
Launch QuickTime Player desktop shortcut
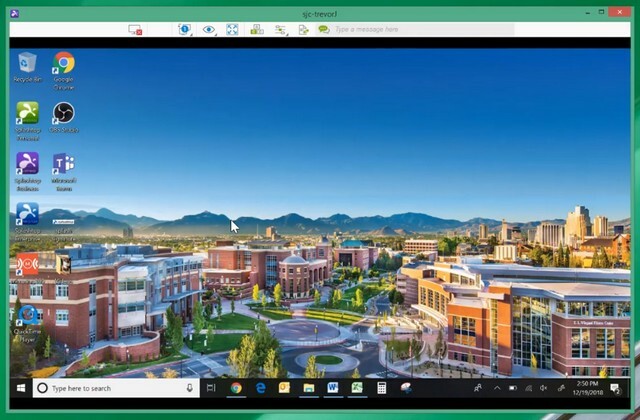point(27,316)
